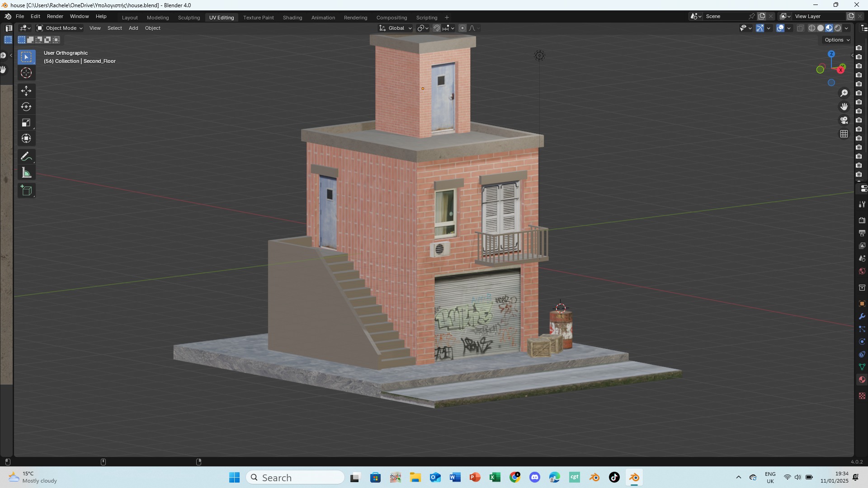Open the Output properties tab
The width and height of the screenshot is (868, 488).
pos(862,233)
